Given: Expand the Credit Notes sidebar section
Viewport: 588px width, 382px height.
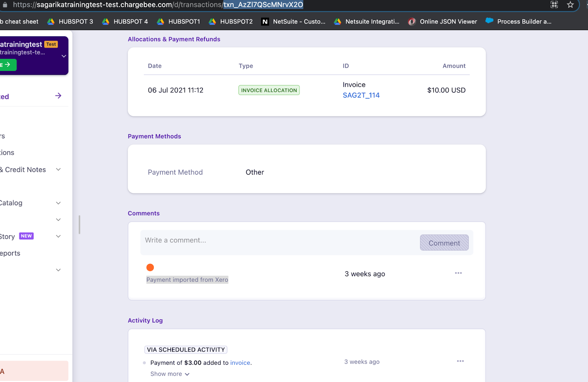Looking at the screenshot, I should (x=58, y=169).
